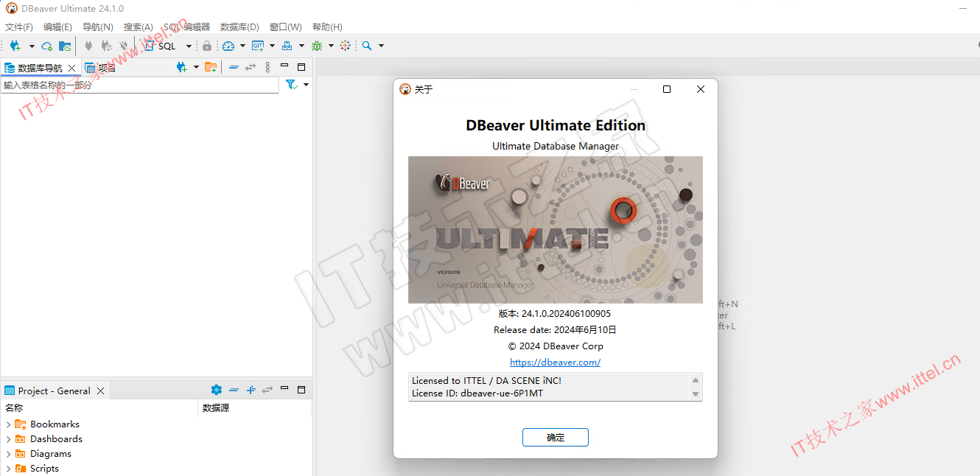Open the 搜索(A) menu
Viewport: 980px width, 476px height.
[x=138, y=27]
